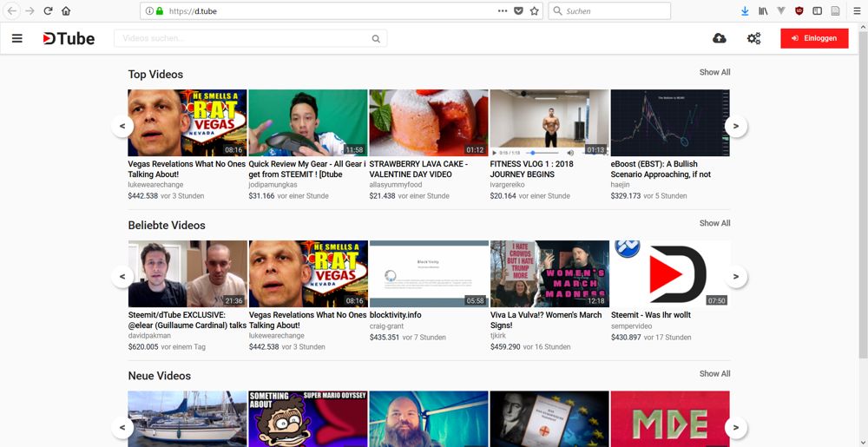
Task: Toggle the browser sidebar icon
Action: [817, 10]
